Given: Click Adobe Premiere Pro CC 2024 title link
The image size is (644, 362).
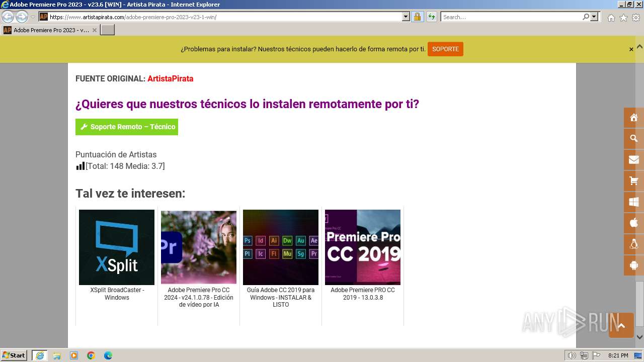Looking at the screenshot, I should pos(199,297).
